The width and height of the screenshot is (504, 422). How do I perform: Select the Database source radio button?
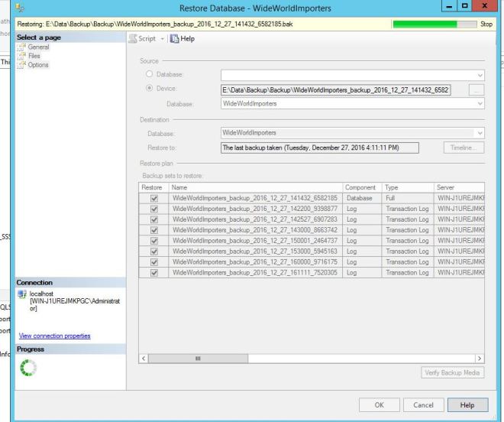149,74
